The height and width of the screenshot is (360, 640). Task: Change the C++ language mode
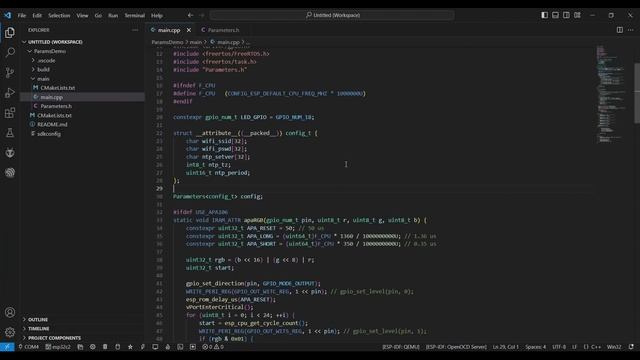click(592, 347)
